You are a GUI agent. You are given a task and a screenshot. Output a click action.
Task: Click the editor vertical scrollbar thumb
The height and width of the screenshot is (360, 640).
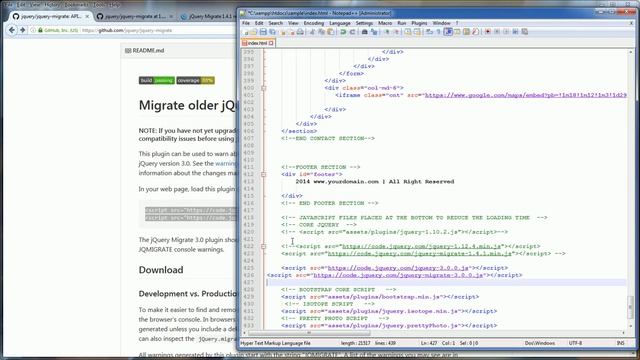tap(631, 307)
